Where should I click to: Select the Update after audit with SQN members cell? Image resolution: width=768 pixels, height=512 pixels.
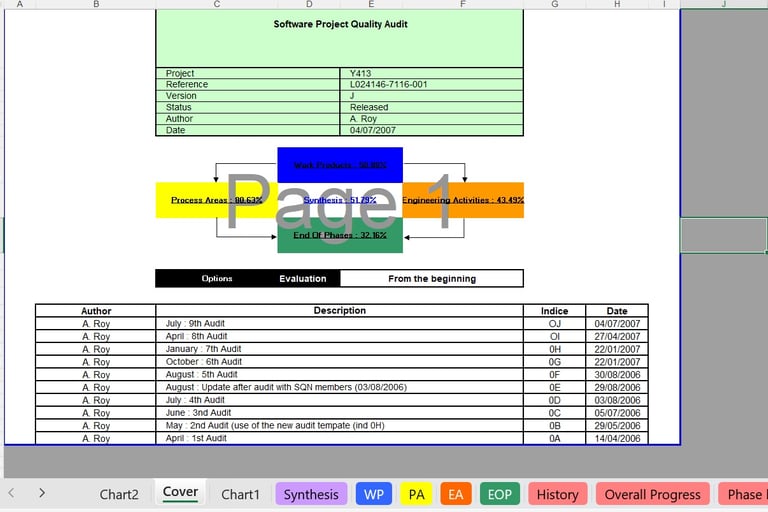pyautogui.click(x=339, y=387)
